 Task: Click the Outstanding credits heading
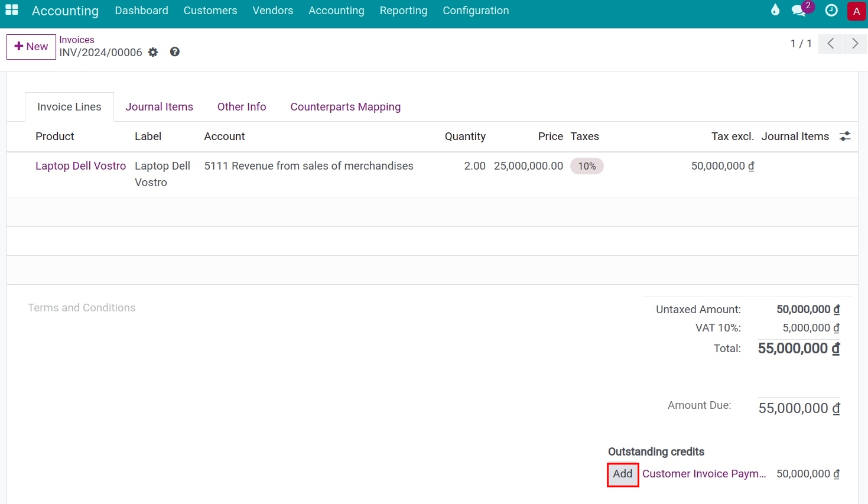[x=656, y=452]
